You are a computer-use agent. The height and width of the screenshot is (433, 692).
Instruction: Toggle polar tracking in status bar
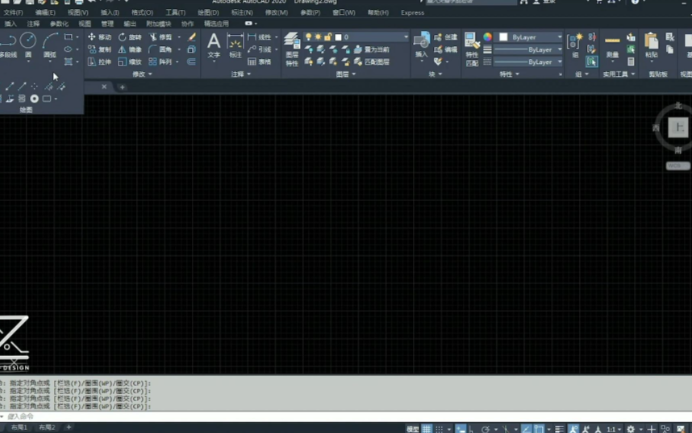pyautogui.click(x=485, y=429)
